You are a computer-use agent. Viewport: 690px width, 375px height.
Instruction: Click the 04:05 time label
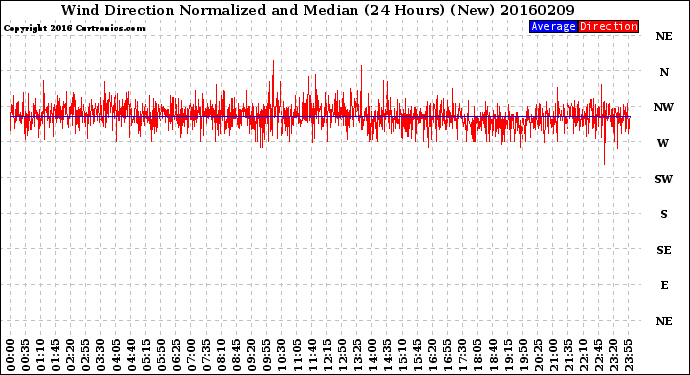[x=116, y=355]
